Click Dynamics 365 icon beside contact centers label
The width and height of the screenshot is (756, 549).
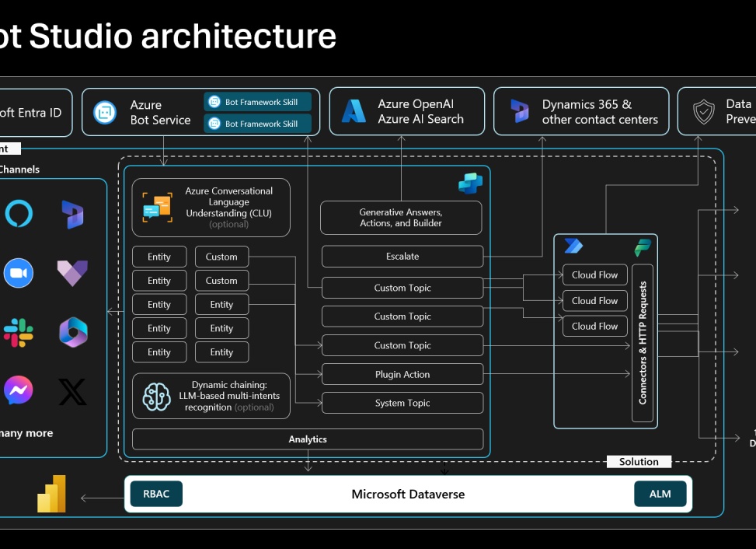click(x=519, y=111)
